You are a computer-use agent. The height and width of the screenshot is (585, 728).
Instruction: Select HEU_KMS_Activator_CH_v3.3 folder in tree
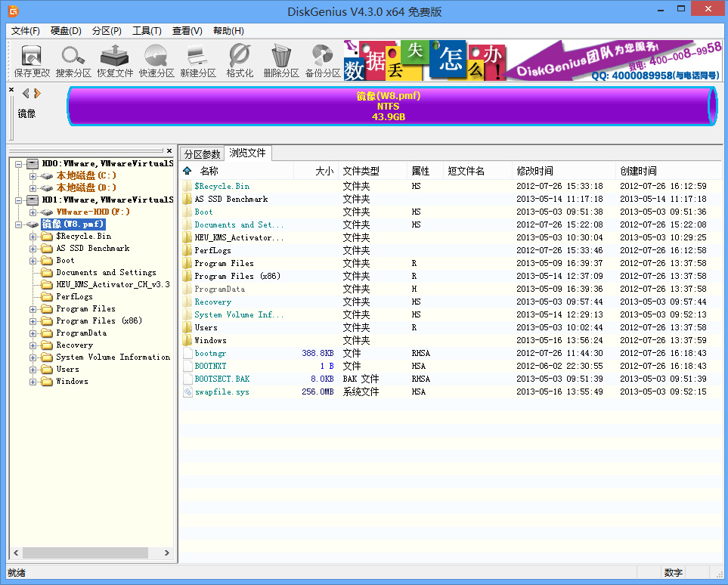tap(113, 285)
